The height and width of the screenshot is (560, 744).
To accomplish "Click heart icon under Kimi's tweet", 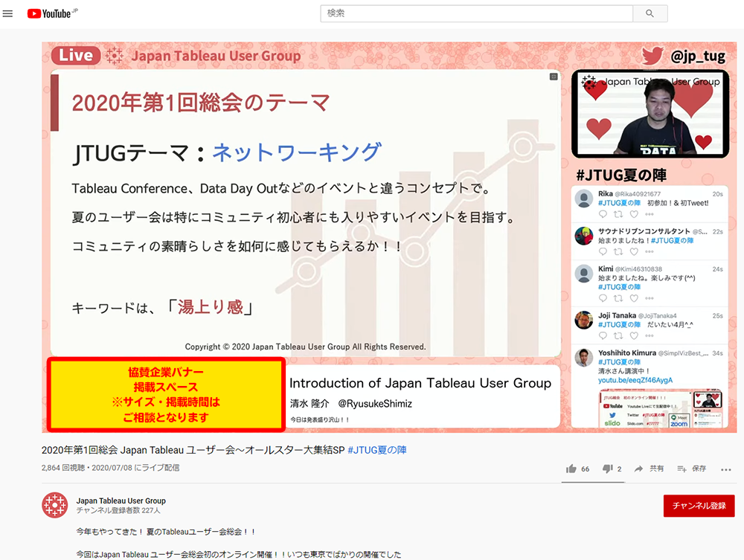I will tap(634, 298).
